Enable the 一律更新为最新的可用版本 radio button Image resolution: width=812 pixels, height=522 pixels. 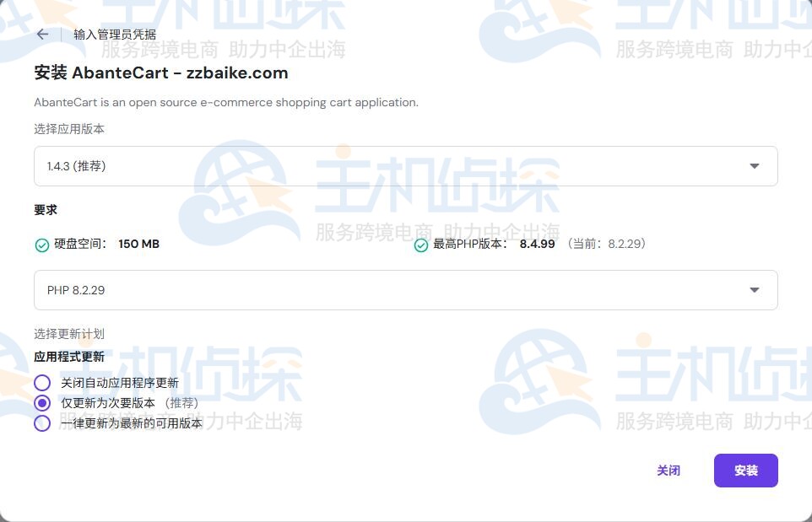[x=42, y=423]
